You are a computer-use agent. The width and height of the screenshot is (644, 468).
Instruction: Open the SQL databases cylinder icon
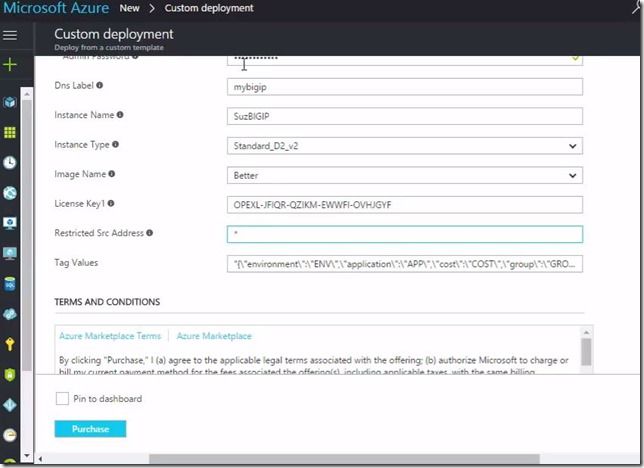[10, 284]
